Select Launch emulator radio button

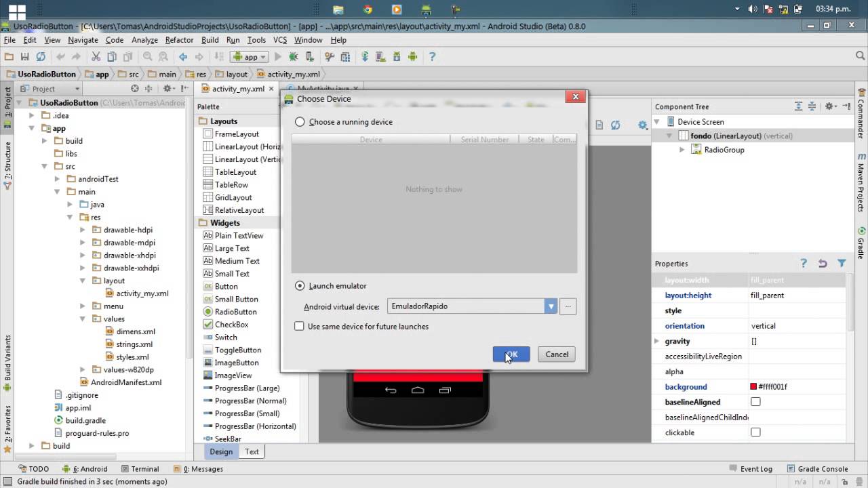click(300, 286)
